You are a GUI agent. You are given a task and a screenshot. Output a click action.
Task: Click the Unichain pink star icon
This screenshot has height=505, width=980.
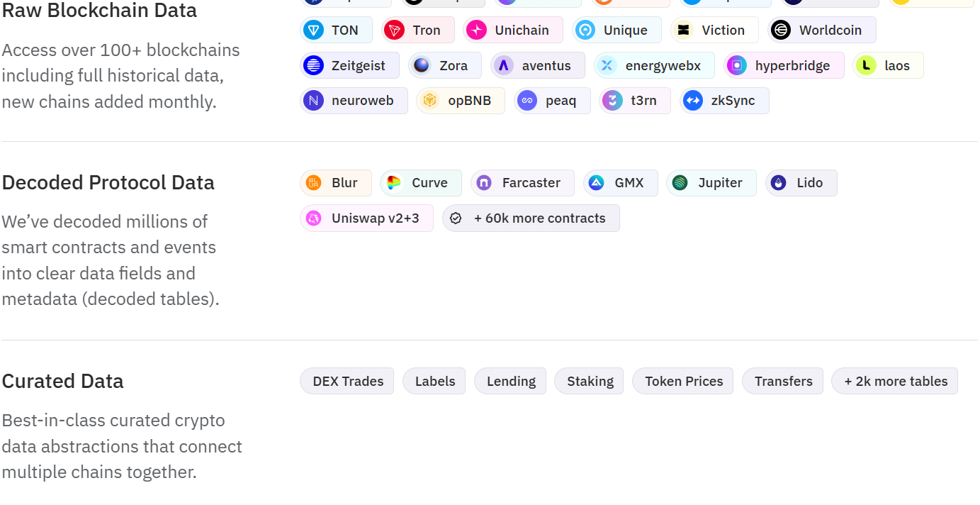476,30
